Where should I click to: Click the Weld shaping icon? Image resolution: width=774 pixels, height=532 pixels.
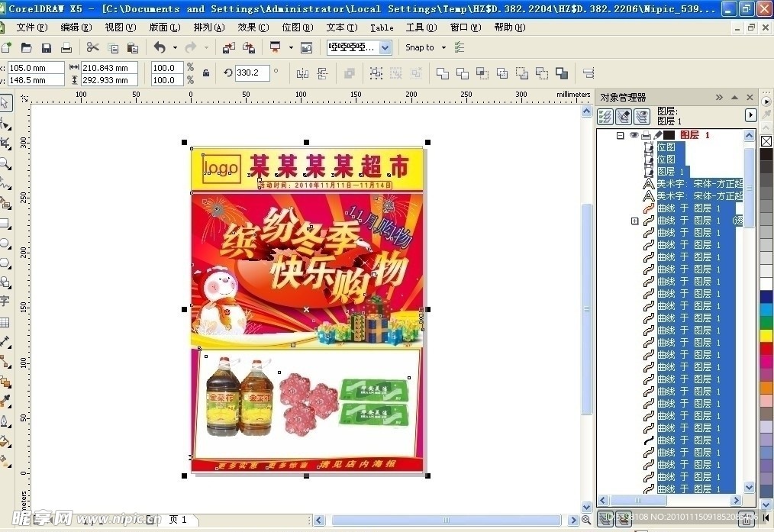pos(443,73)
